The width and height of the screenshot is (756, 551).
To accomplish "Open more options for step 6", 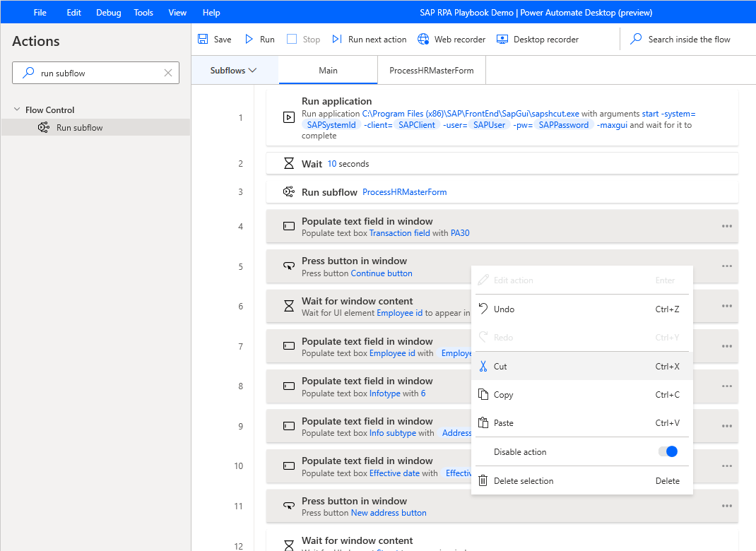I will coord(727,306).
